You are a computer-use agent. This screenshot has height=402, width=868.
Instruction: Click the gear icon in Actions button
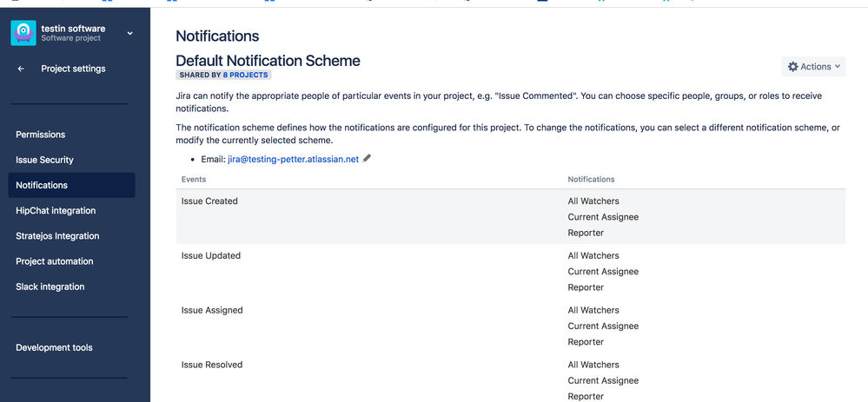pos(792,67)
